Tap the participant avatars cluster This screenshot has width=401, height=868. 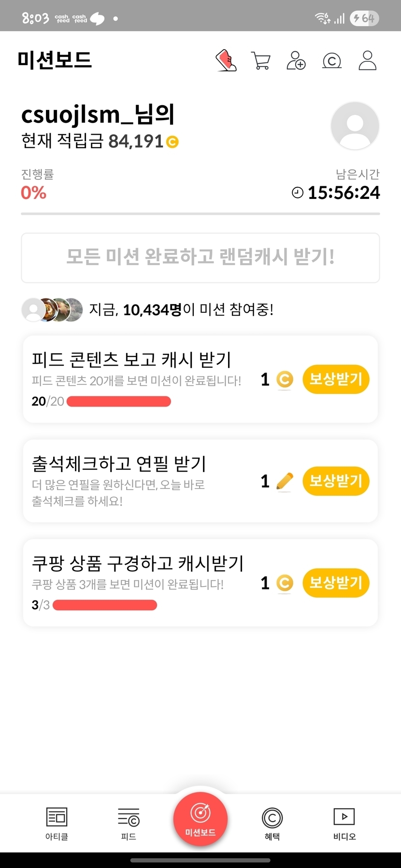pos(52,309)
